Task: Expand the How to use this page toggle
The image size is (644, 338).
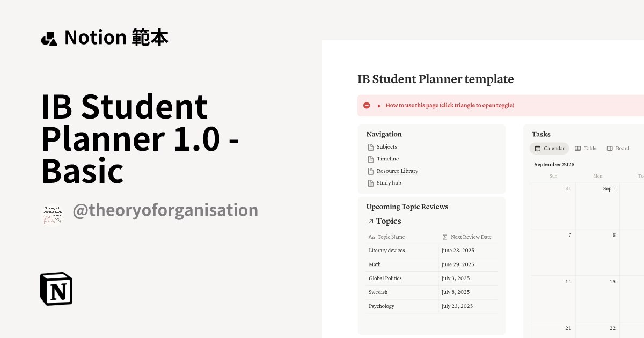Action: click(379, 105)
